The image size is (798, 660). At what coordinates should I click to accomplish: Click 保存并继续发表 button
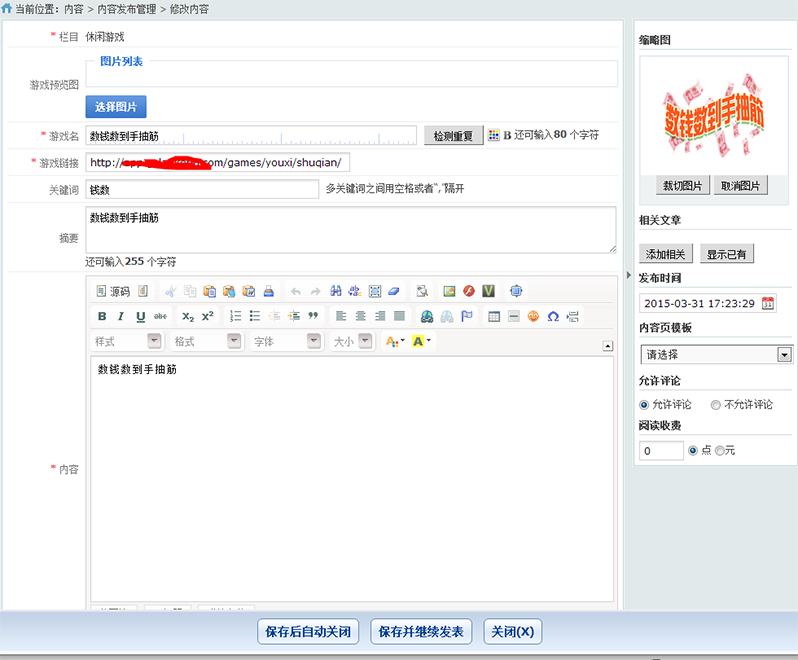click(x=421, y=632)
